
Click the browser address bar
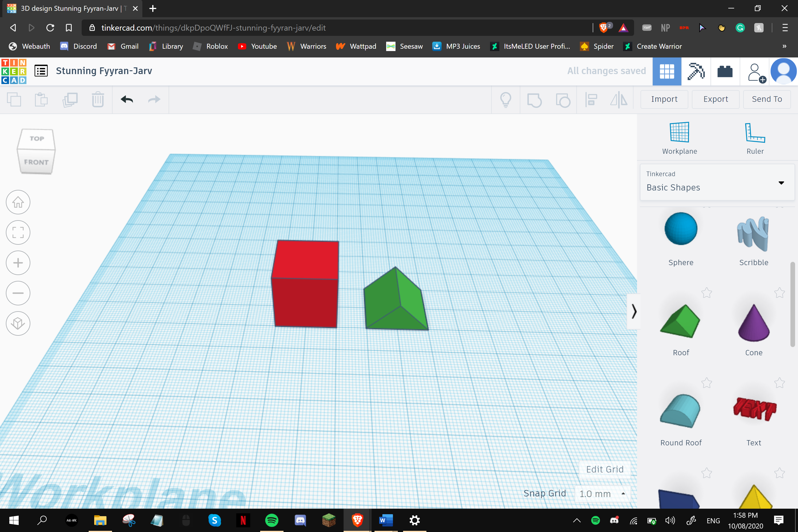339,27
